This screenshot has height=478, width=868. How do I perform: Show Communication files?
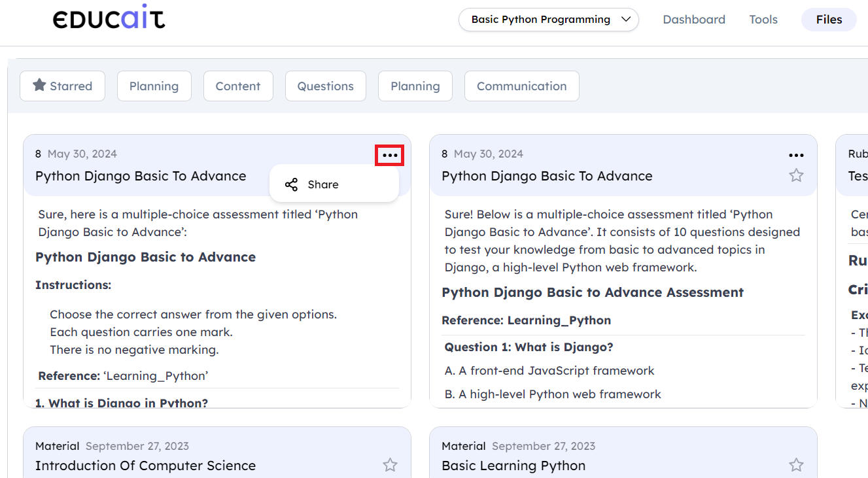coord(521,86)
